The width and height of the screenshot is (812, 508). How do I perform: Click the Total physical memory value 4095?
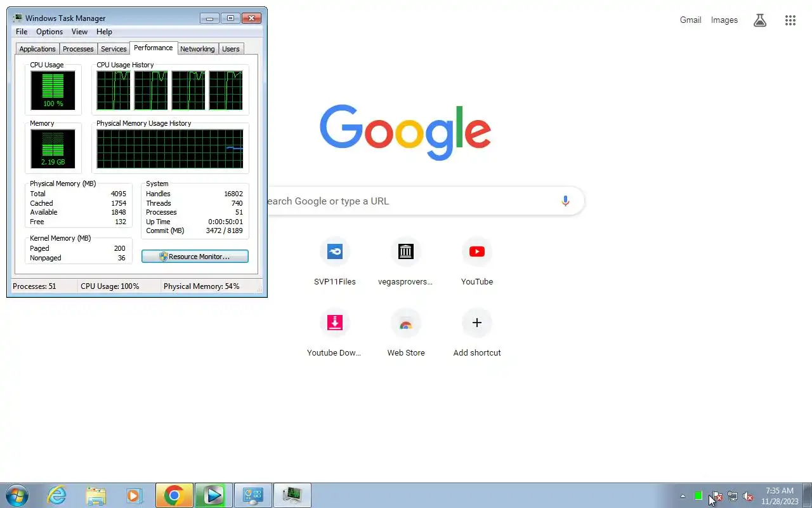pos(118,194)
